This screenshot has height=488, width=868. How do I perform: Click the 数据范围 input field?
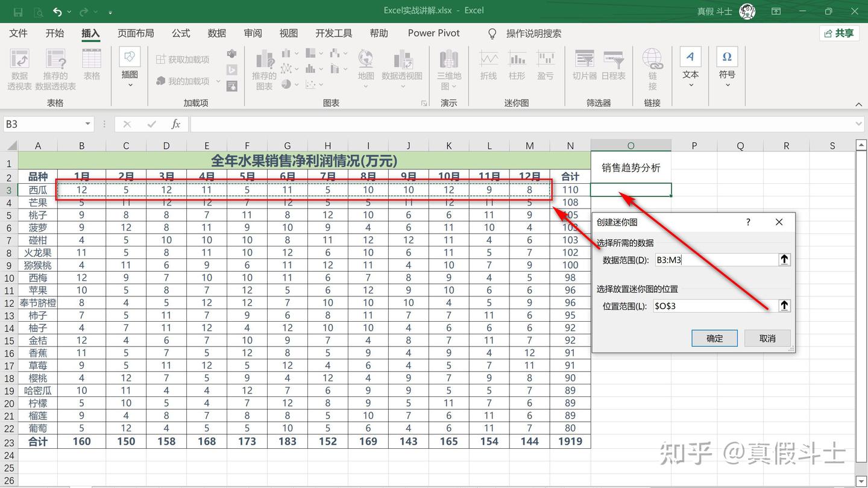[716, 260]
